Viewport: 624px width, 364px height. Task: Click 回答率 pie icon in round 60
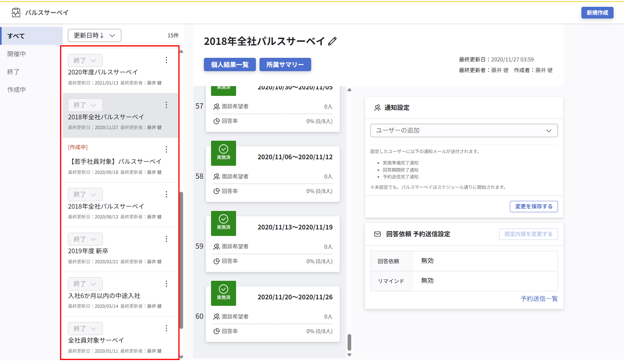216,331
